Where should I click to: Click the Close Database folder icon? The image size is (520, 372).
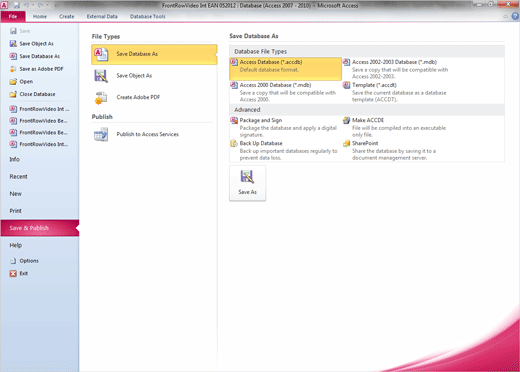[x=13, y=94]
